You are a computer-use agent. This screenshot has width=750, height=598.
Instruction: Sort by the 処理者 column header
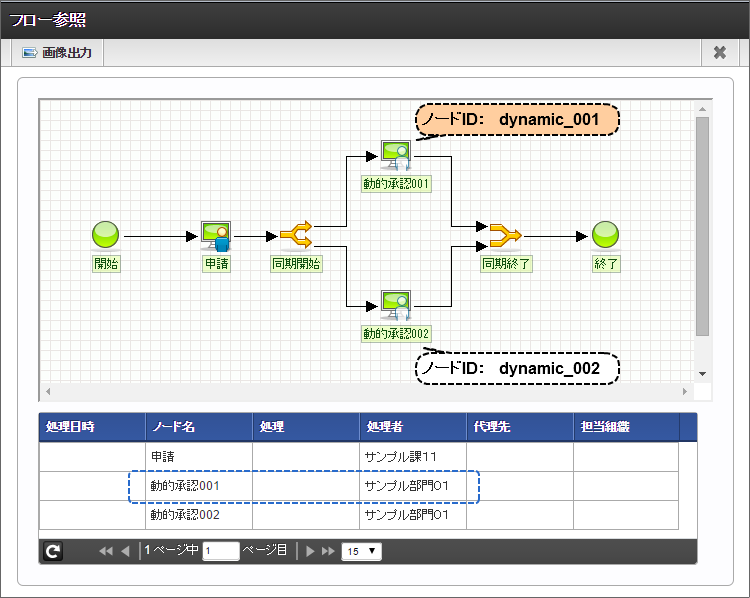click(x=413, y=427)
